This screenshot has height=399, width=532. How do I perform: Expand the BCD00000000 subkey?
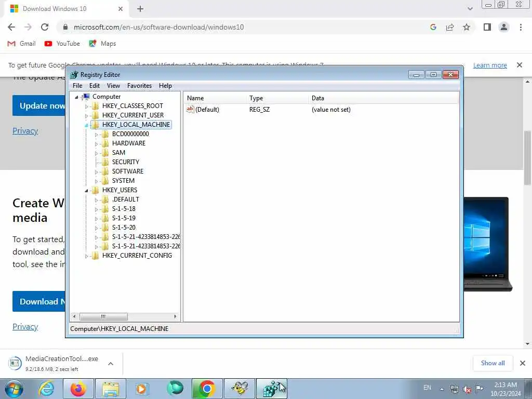coord(96,135)
